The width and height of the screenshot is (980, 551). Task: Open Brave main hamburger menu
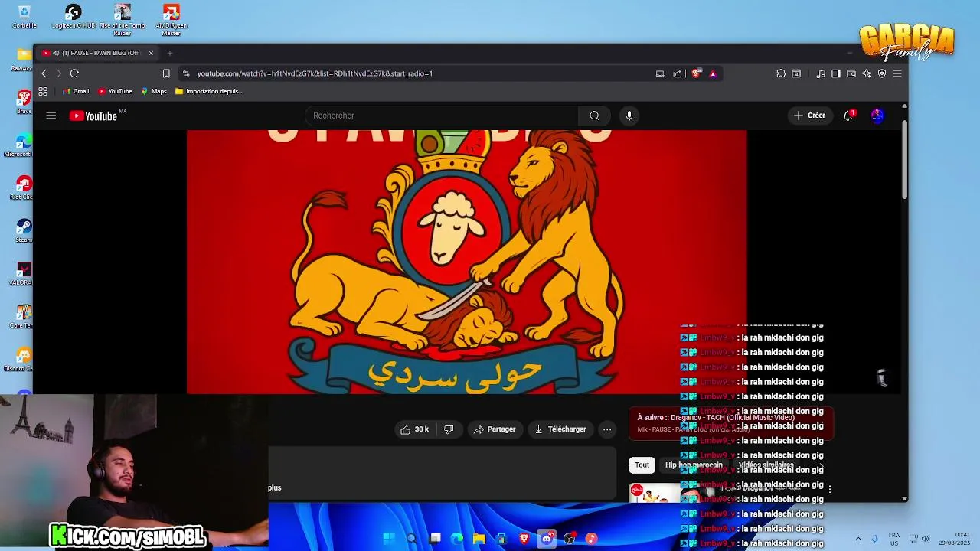pos(897,73)
